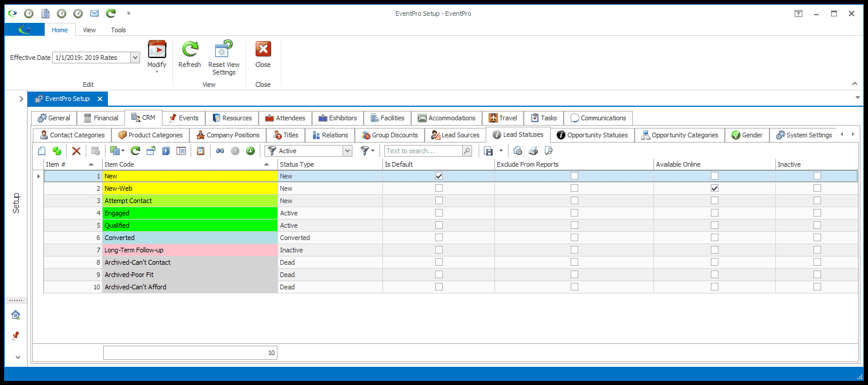Click the search magnifier in the search box

pyautogui.click(x=467, y=151)
